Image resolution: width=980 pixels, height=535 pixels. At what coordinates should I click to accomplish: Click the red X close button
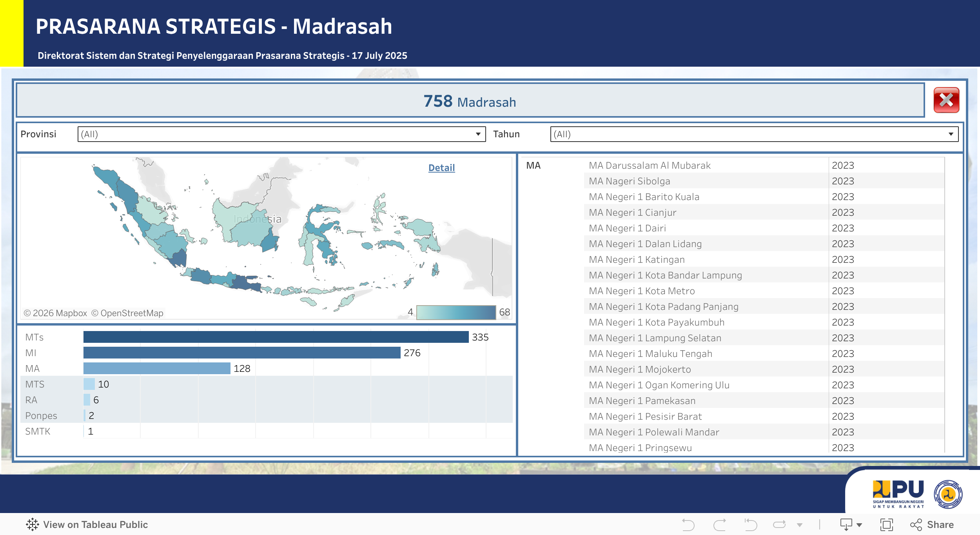coord(946,100)
